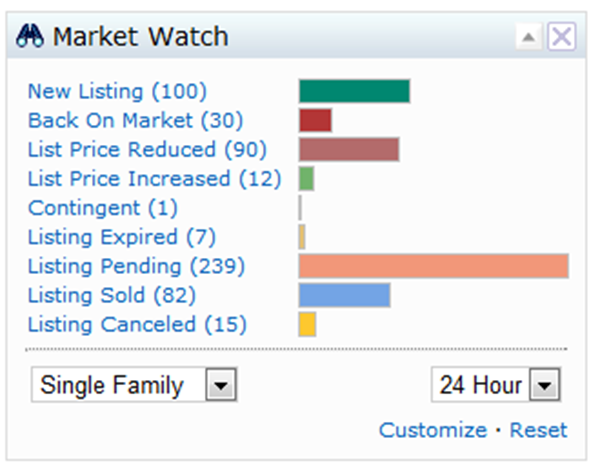Screen dimensions: 600x470
Task: View the Contingent (1) listing
Action: (x=103, y=208)
